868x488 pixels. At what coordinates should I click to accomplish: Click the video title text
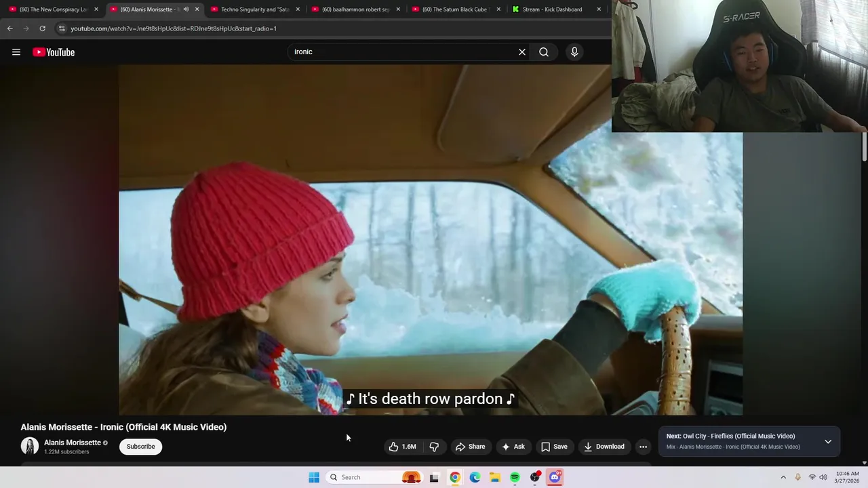point(123,427)
